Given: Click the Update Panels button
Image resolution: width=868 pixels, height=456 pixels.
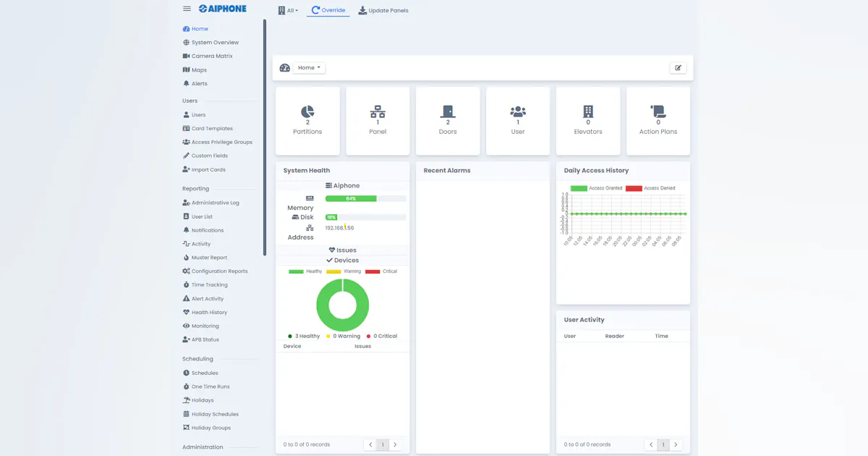Looking at the screenshot, I should click(383, 11).
